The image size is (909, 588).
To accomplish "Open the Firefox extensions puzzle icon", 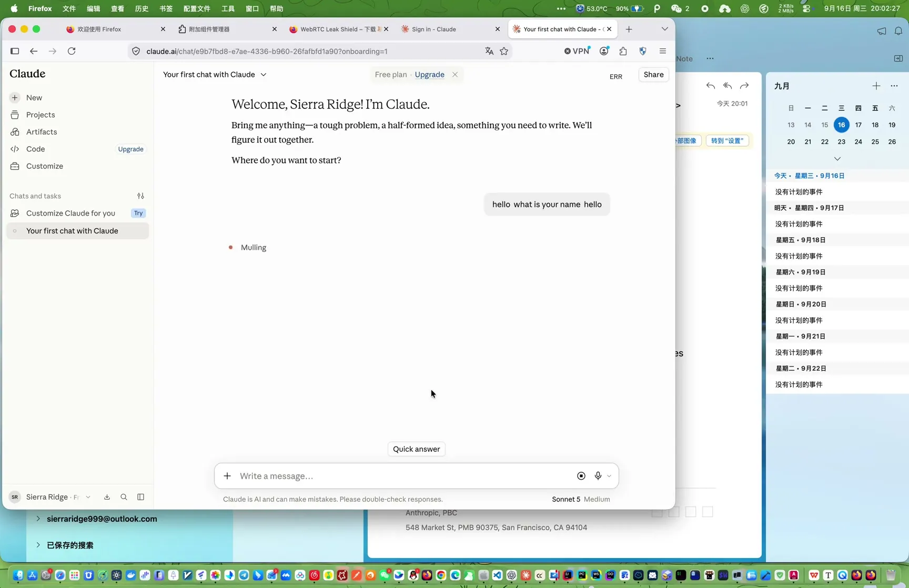I will point(623,51).
